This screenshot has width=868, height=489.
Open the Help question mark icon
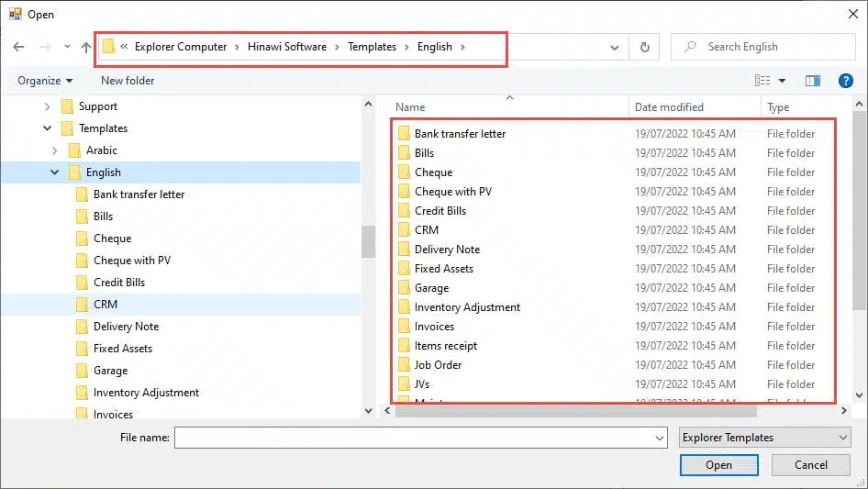tap(846, 81)
